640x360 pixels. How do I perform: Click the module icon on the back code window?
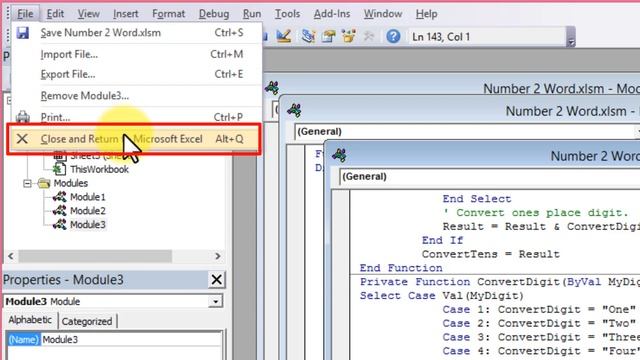(x=272, y=88)
